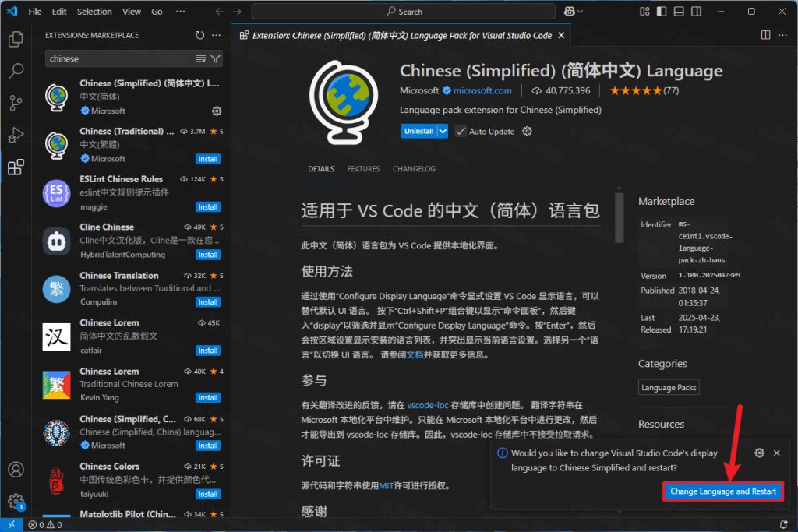
Task: Open remote window indicator in status bar
Action: click(11, 524)
